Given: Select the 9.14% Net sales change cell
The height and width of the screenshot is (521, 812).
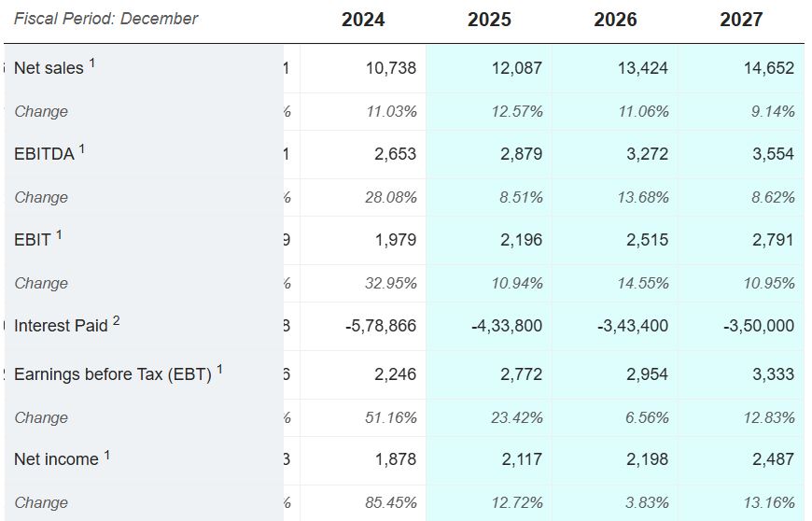Looking at the screenshot, I should pyautogui.click(x=773, y=111).
